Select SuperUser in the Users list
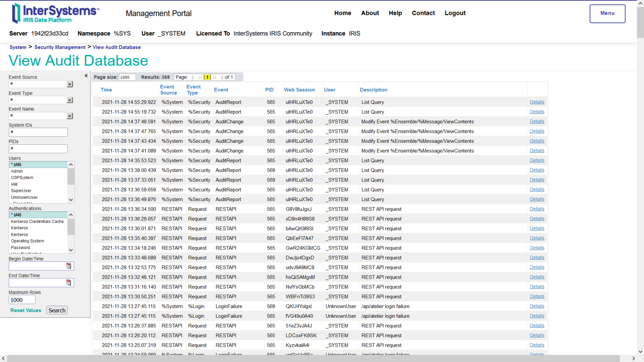Viewport: 644px width, 362px height. coord(21,191)
